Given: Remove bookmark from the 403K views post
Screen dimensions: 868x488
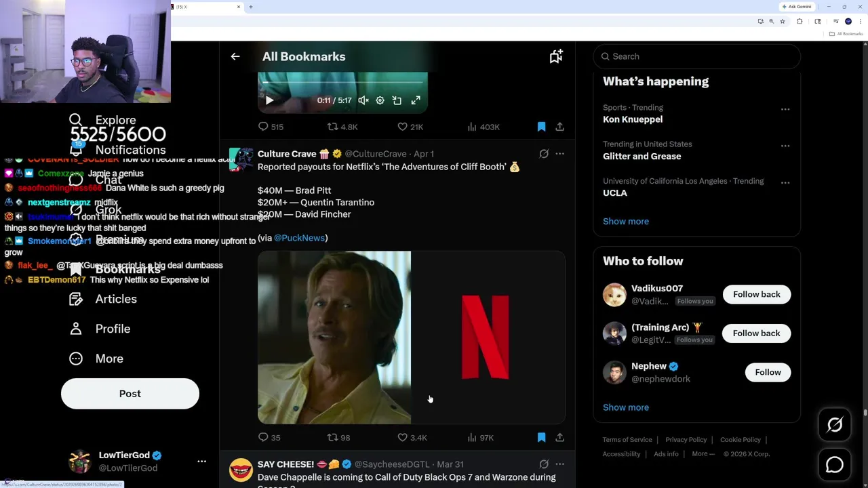Looking at the screenshot, I should [541, 127].
